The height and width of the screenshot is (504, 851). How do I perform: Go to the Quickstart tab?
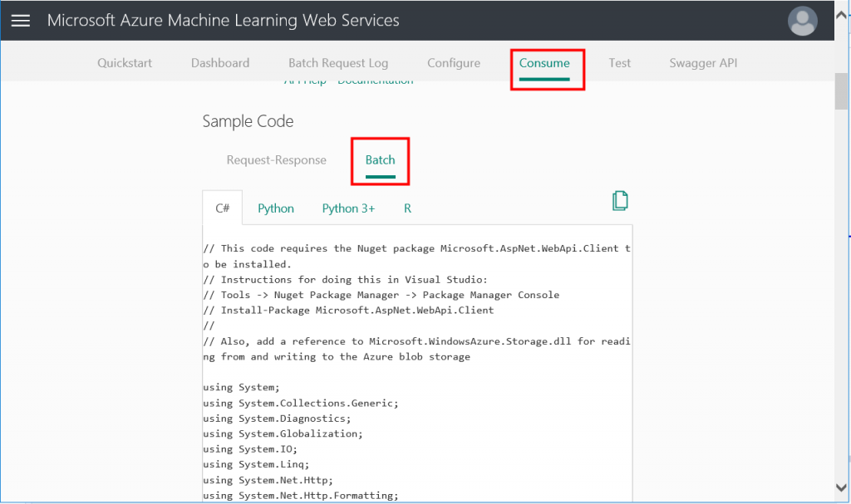125,63
